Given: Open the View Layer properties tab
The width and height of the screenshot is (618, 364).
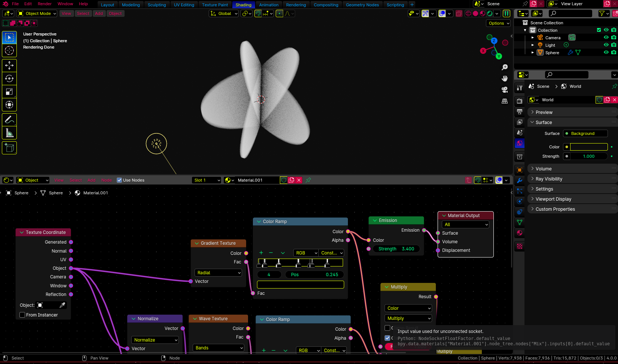Looking at the screenshot, I should [x=520, y=122].
